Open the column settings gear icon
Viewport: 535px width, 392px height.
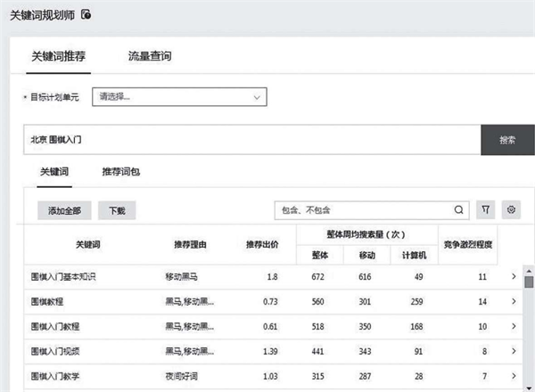pos(511,210)
